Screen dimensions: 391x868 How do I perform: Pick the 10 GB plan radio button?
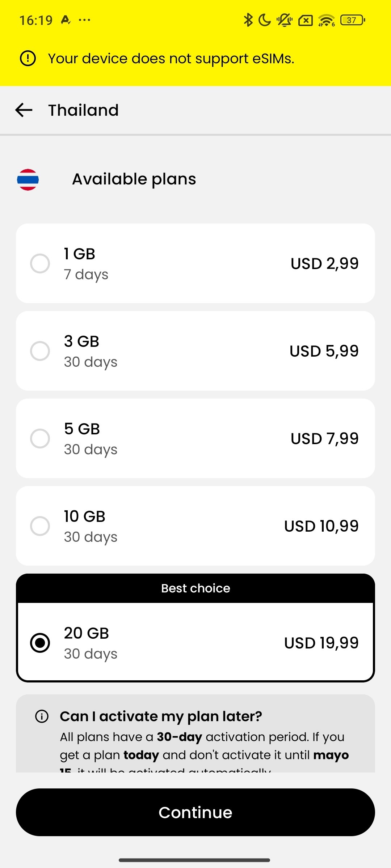pyautogui.click(x=40, y=526)
